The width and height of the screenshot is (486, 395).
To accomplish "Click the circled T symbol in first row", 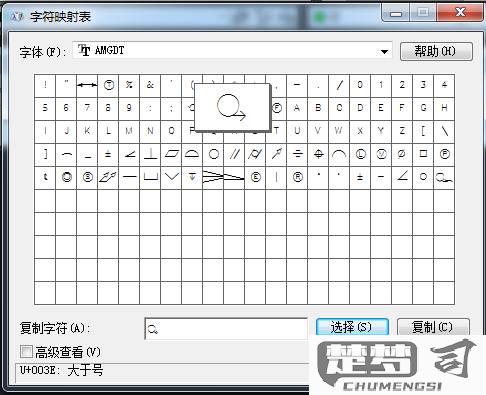I will (x=108, y=86).
